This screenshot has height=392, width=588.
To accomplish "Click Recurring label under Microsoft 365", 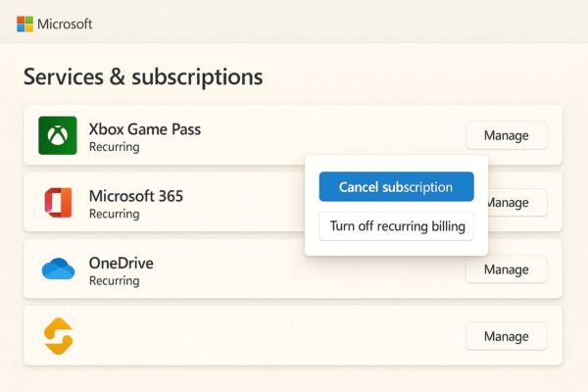I will [115, 214].
